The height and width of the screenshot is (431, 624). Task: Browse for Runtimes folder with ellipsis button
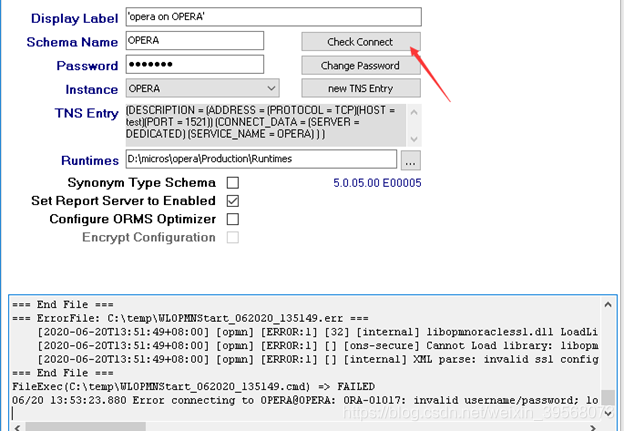click(x=410, y=160)
